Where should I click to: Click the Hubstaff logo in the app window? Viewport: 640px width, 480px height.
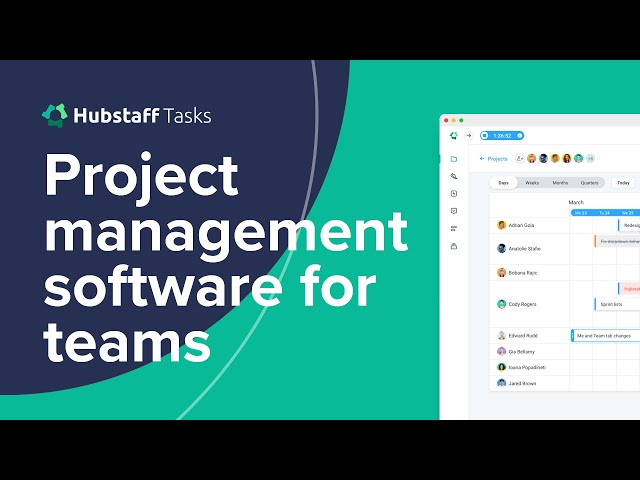pyautogui.click(x=453, y=136)
